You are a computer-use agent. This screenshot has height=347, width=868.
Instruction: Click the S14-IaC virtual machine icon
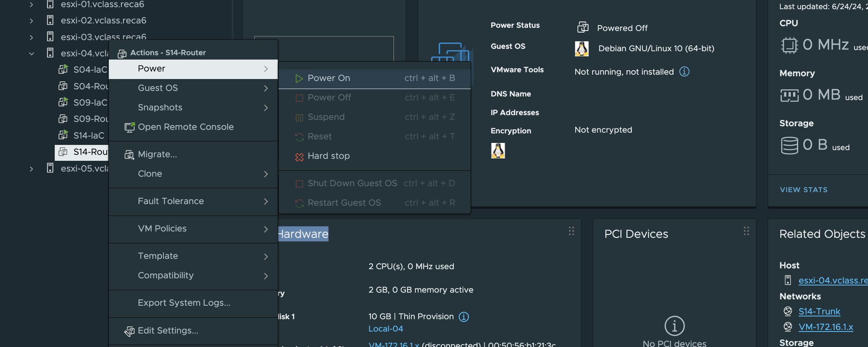coord(63,135)
